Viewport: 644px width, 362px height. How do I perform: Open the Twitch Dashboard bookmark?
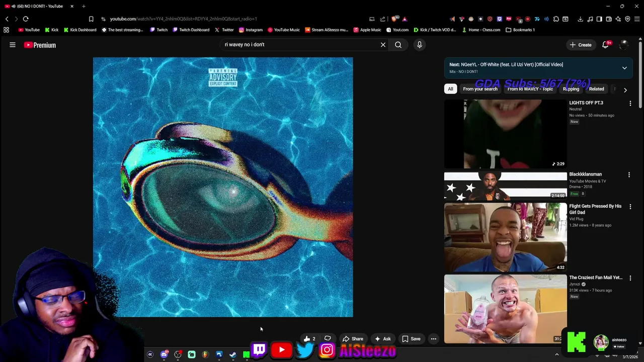(191, 30)
